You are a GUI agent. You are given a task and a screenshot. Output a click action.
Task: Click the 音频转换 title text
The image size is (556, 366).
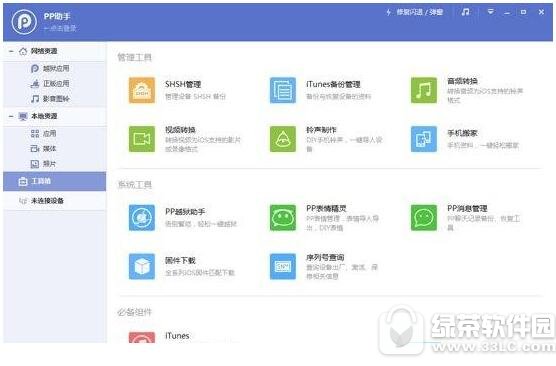click(x=462, y=81)
